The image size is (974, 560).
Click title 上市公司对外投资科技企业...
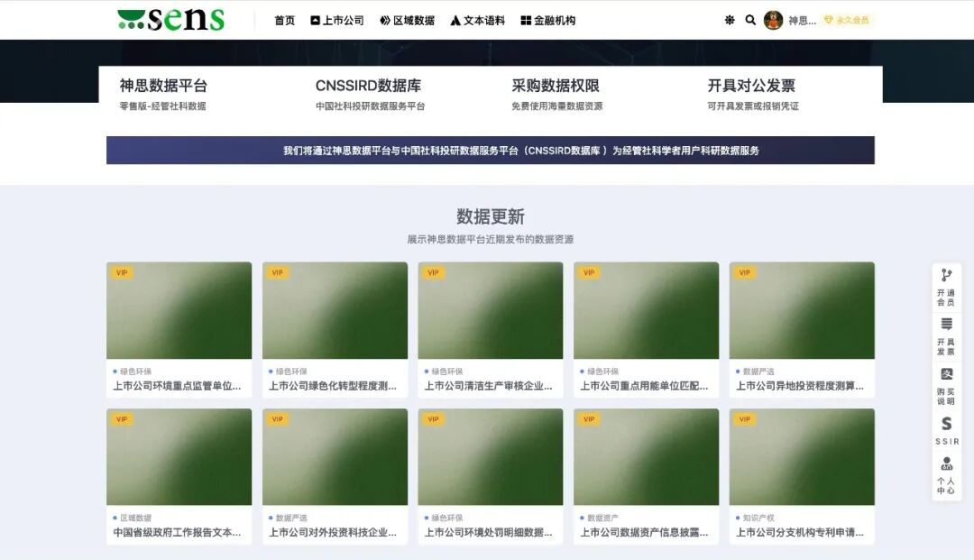click(332, 532)
